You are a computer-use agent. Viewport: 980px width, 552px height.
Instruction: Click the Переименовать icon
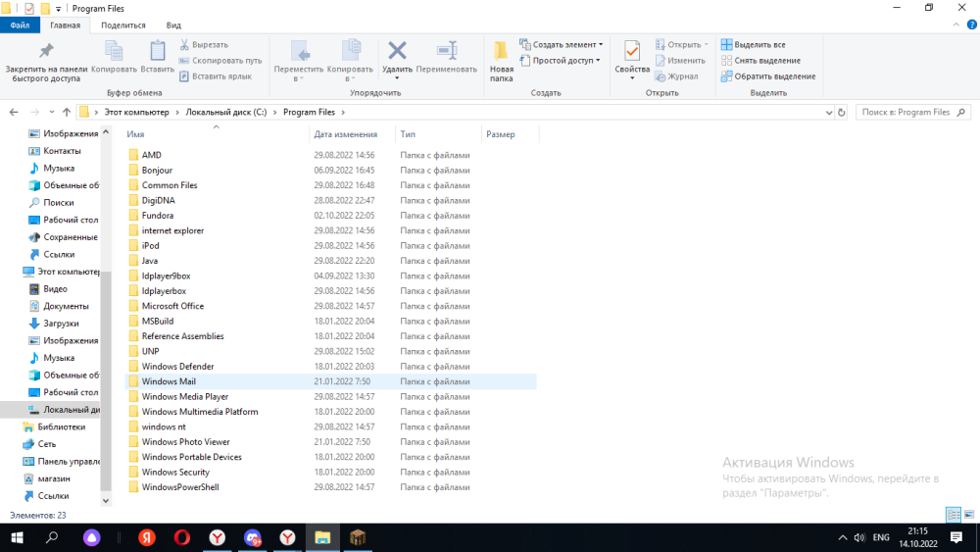[447, 51]
